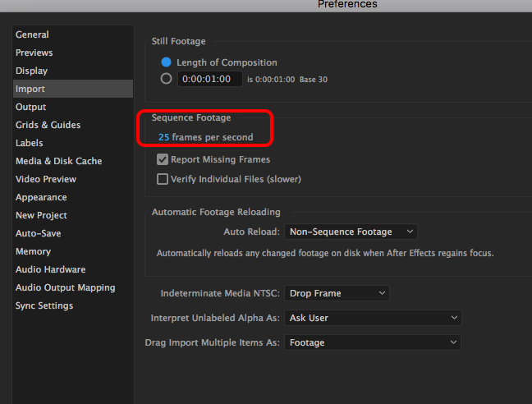Switch to the Auto-Save preferences
Viewport: 532px width, 404px height.
(x=37, y=233)
